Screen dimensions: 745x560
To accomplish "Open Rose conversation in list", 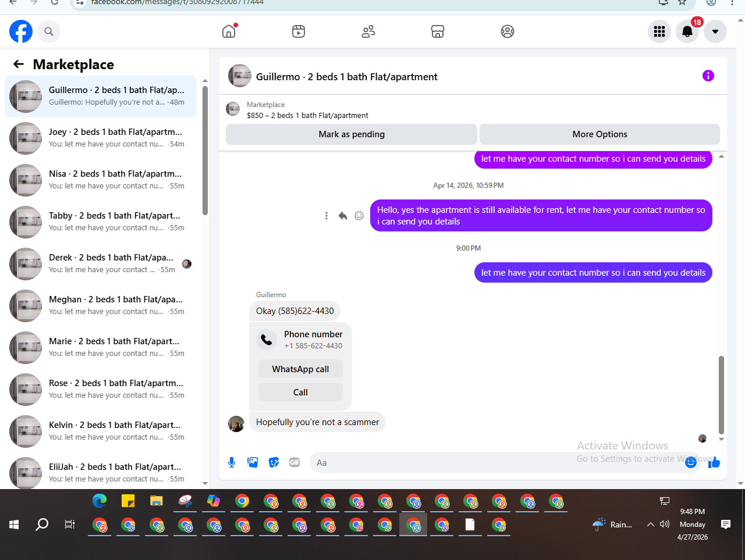I will [x=100, y=390].
